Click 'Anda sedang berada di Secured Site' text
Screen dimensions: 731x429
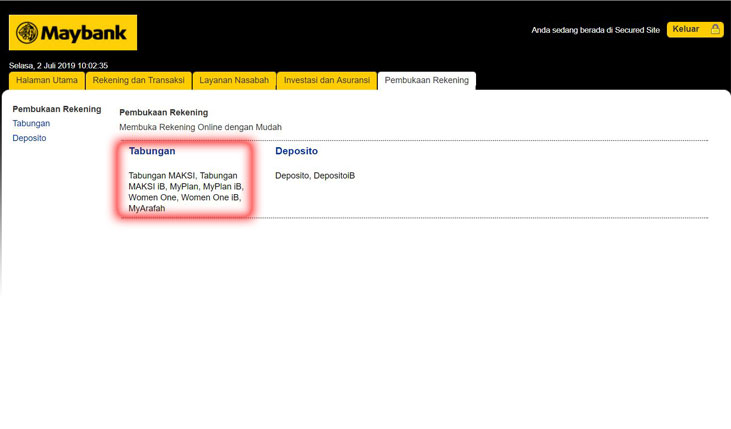click(596, 30)
